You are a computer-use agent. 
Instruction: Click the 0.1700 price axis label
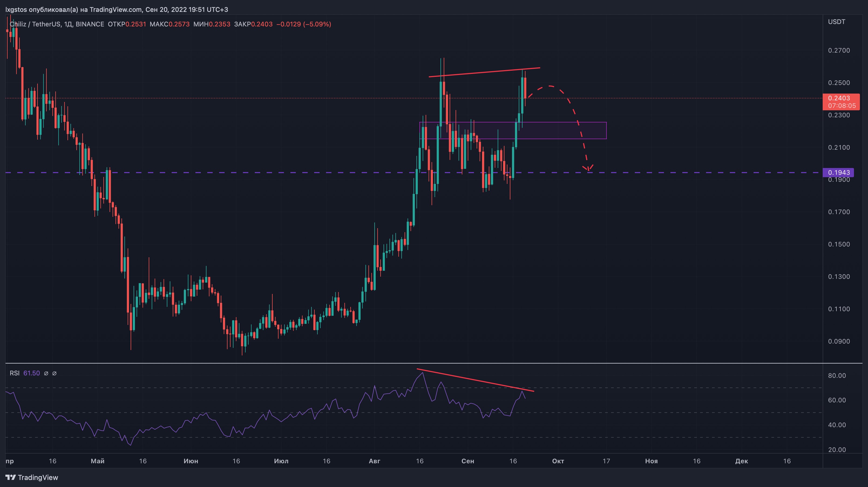tap(839, 212)
